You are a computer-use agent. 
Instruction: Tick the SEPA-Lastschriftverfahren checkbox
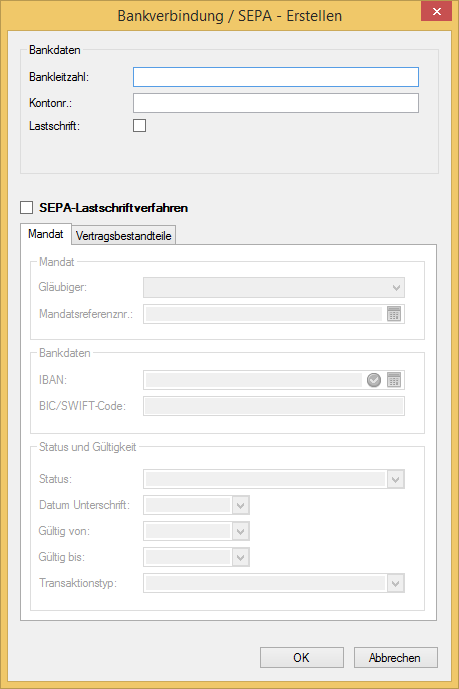tap(27, 207)
